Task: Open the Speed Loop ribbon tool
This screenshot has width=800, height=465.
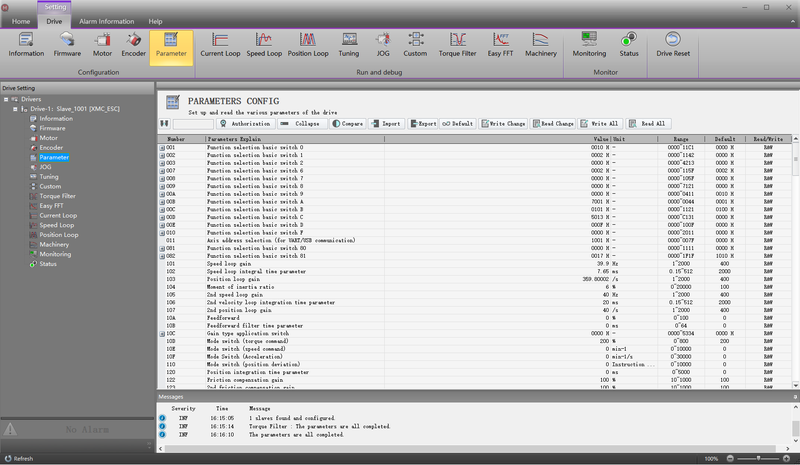Action: [265, 45]
